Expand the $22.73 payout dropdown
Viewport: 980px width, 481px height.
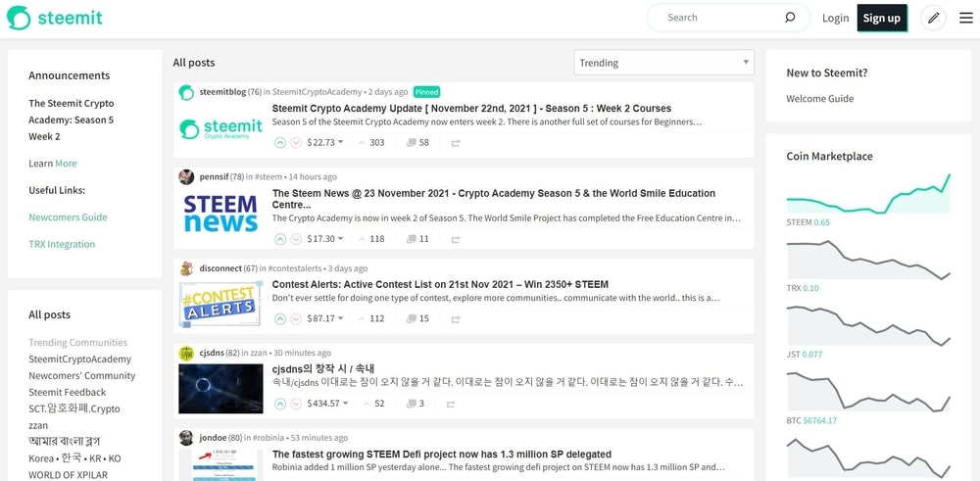[325, 142]
